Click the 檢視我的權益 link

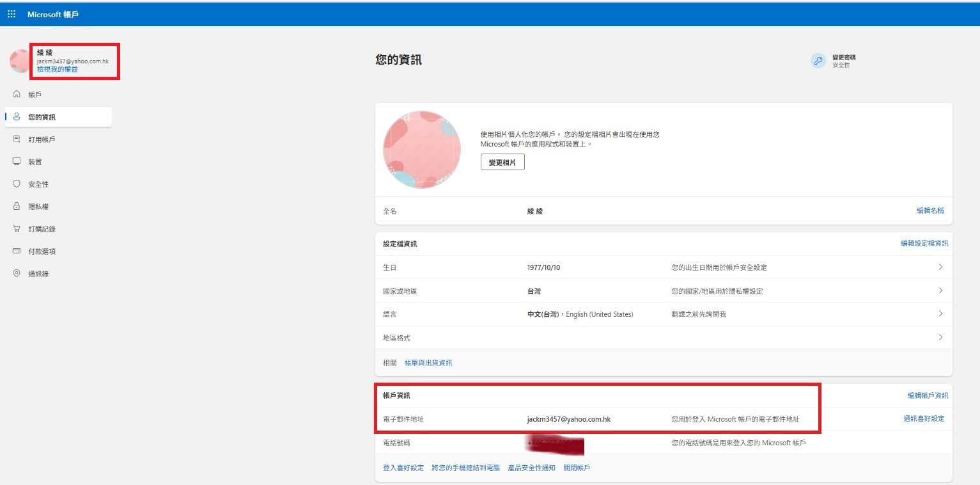point(58,69)
